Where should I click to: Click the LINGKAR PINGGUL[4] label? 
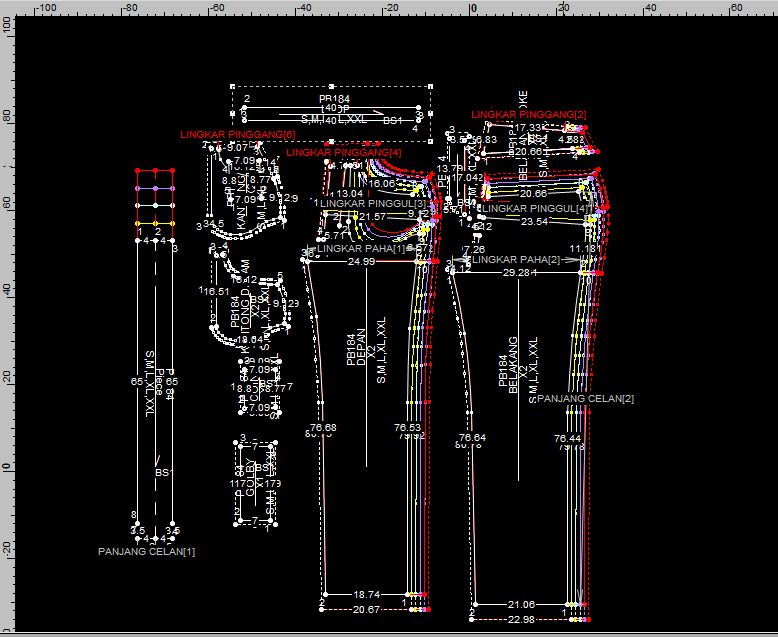point(534,208)
